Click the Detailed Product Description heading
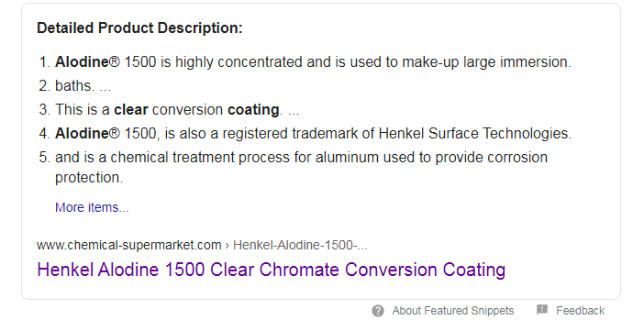The height and width of the screenshot is (331, 644). (139, 28)
